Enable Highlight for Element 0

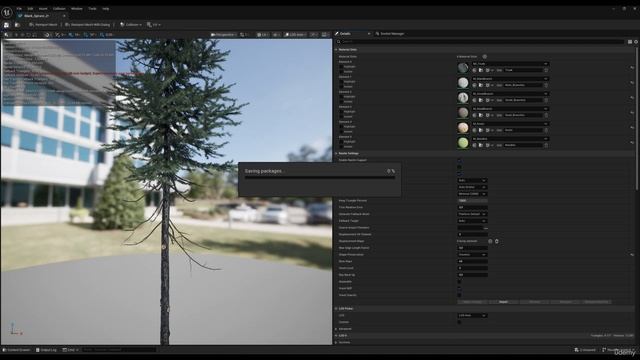click(341, 67)
